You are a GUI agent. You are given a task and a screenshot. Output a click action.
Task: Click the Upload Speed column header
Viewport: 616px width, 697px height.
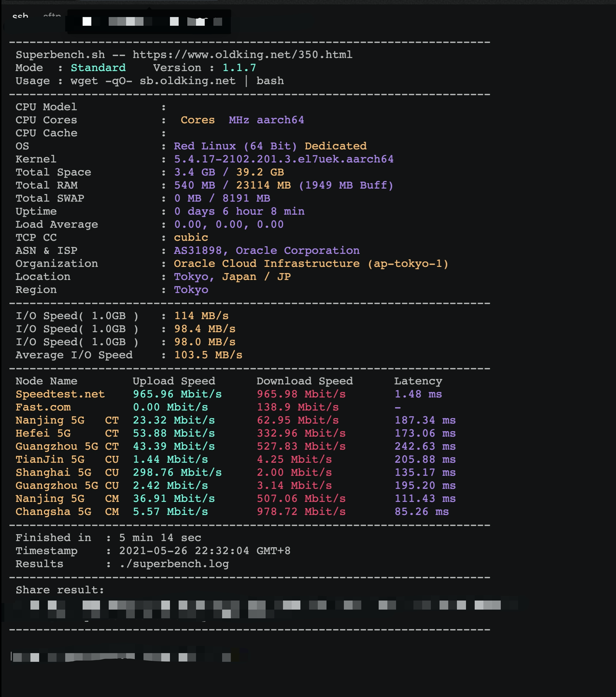tap(174, 381)
